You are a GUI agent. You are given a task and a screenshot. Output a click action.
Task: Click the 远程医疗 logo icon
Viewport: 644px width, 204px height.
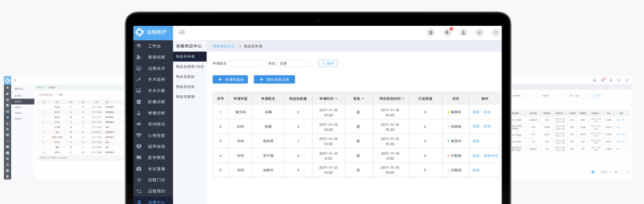[x=140, y=32]
